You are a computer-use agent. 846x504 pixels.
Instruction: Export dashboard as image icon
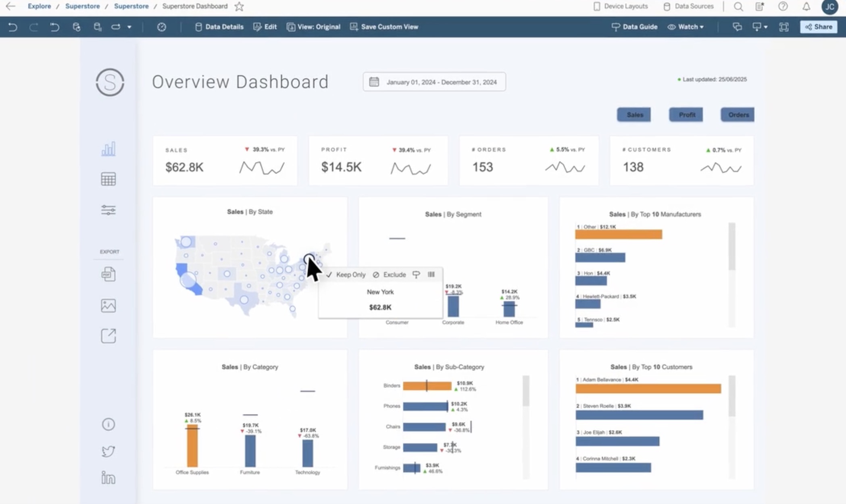pos(108,305)
